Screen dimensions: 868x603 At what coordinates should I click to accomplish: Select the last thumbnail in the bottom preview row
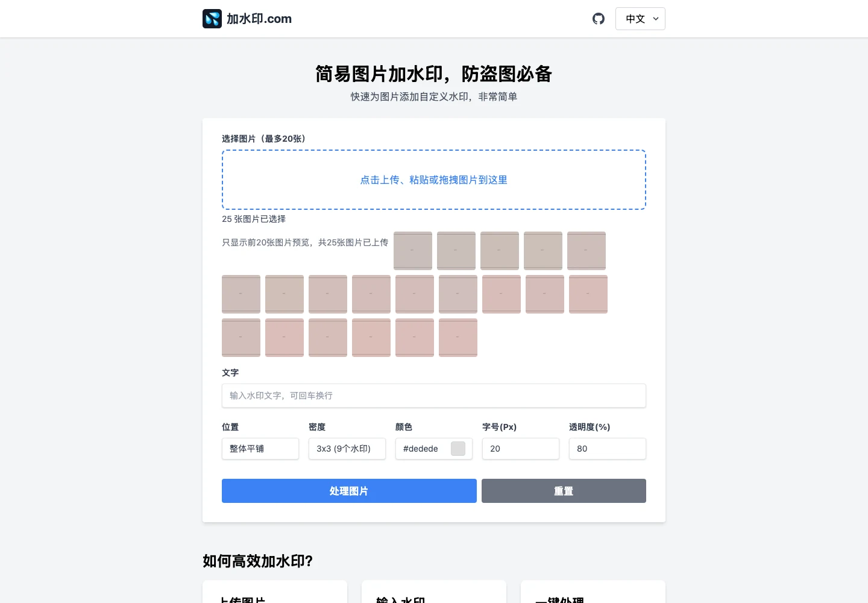coord(458,338)
